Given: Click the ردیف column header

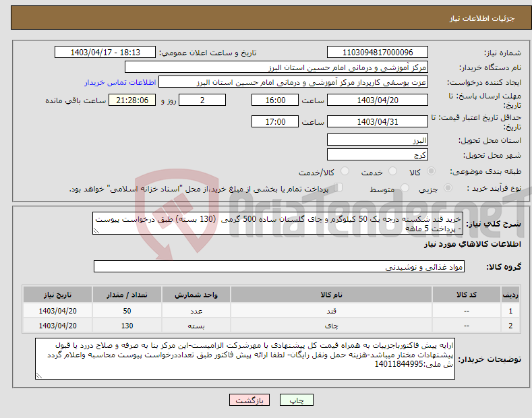Looking at the screenshot, I should (510, 295).
